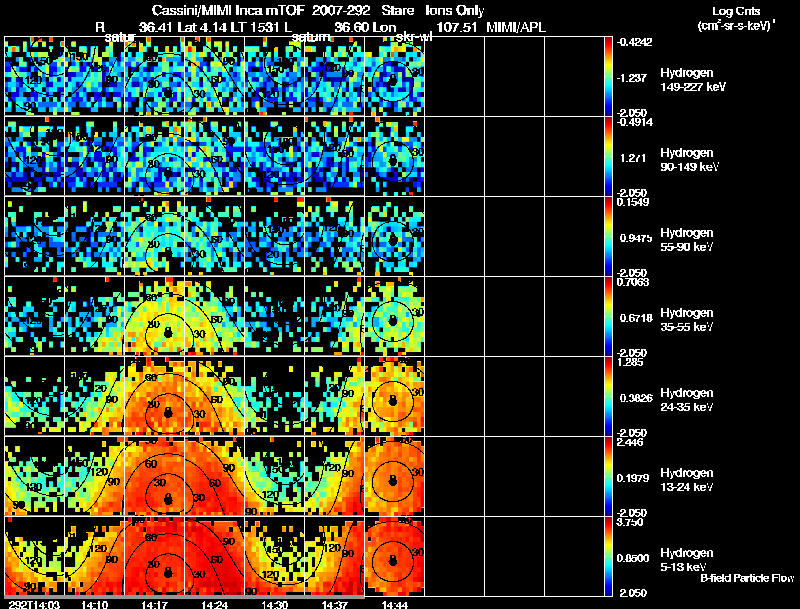This screenshot has height=609, width=800.
Task: Open the 35-55 keV image at 14:44
Action: 394,316
